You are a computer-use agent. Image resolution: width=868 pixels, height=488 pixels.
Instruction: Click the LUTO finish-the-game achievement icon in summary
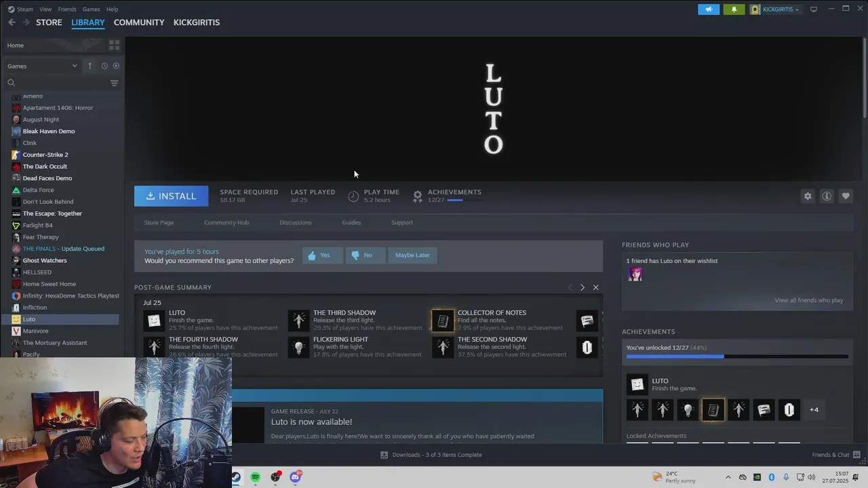point(154,321)
